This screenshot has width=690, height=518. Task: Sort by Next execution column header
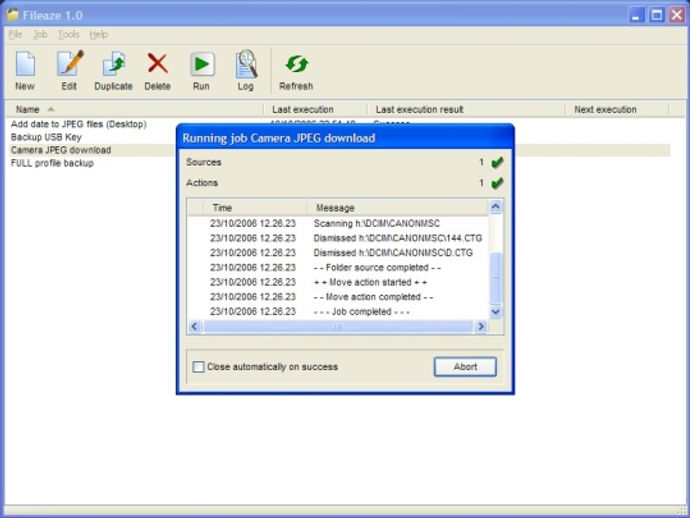617,109
